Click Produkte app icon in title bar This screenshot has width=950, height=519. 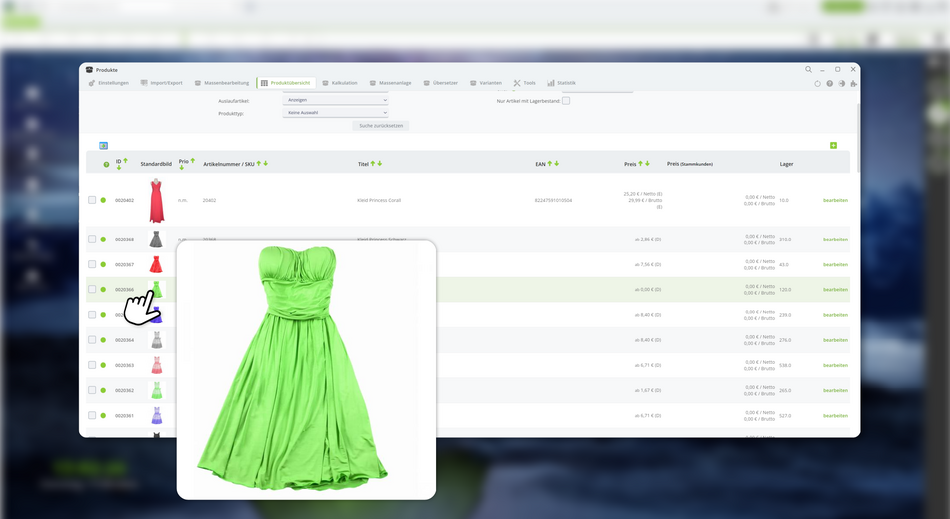click(x=89, y=70)
